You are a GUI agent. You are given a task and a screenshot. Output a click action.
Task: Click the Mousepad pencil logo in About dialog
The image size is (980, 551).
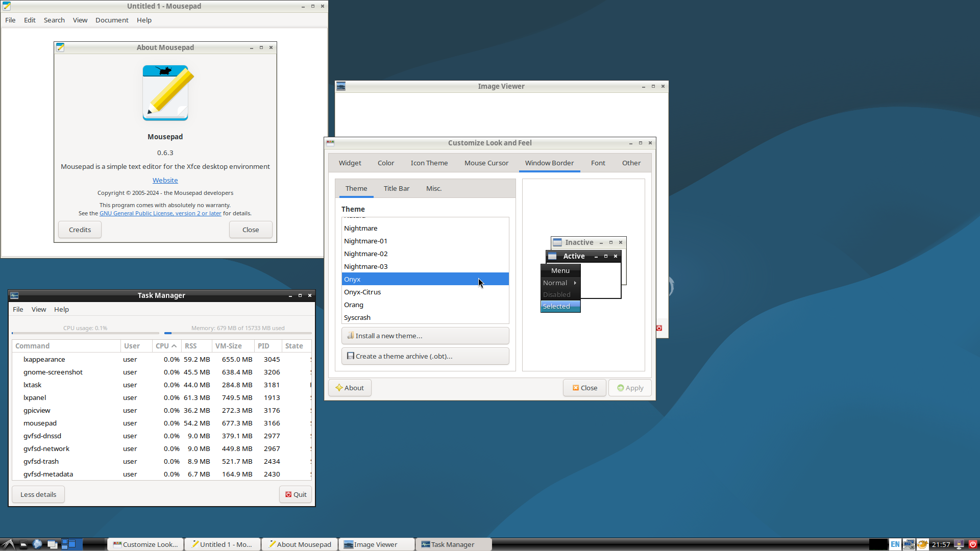(x=168, y=92)
